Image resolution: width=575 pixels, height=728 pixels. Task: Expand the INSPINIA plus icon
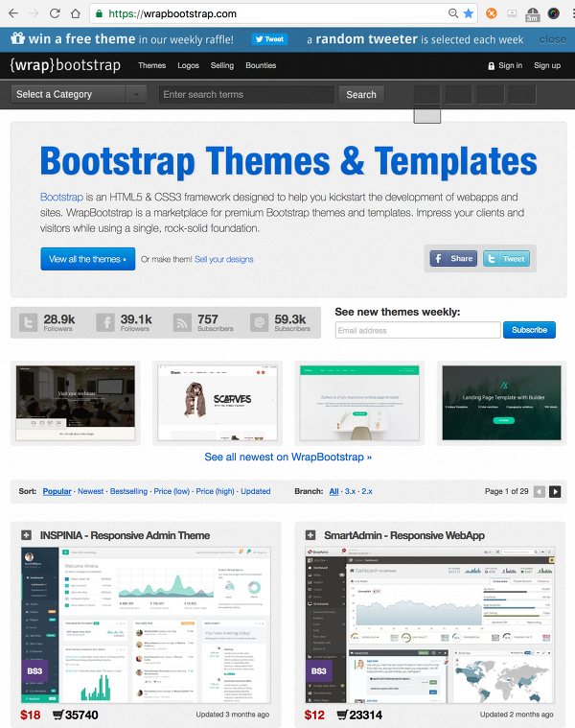(27, 535)
